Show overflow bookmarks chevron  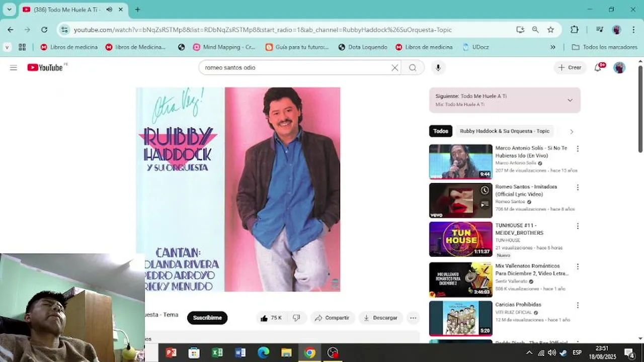point(553,47)
